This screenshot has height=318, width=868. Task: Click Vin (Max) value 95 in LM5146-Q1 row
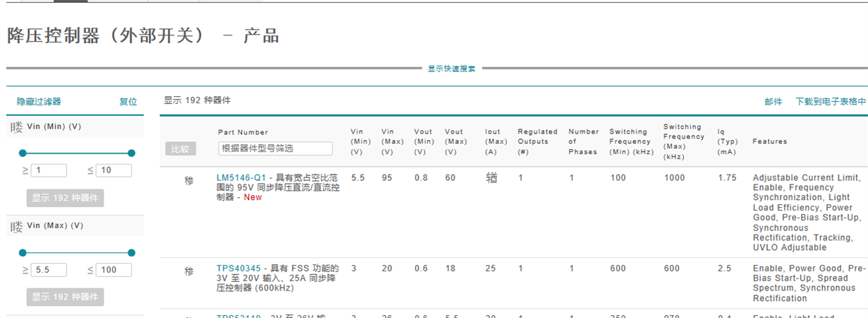387,177
